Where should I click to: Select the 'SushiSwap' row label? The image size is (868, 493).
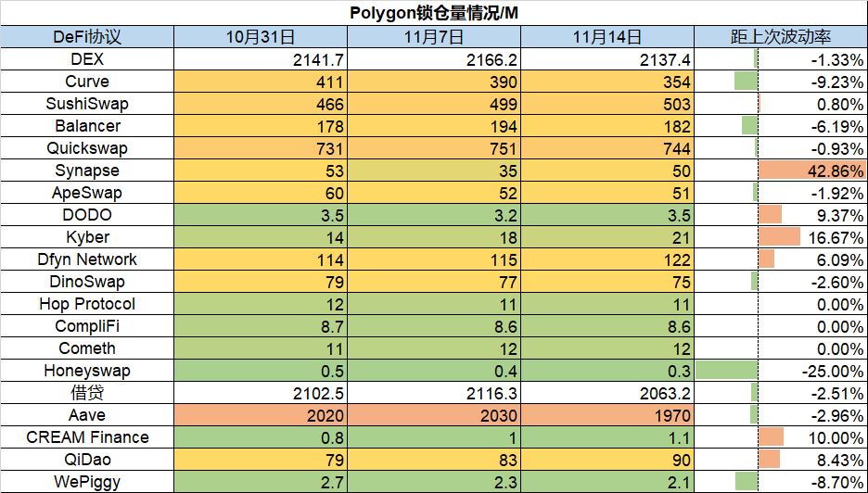(x=87, y=104)
